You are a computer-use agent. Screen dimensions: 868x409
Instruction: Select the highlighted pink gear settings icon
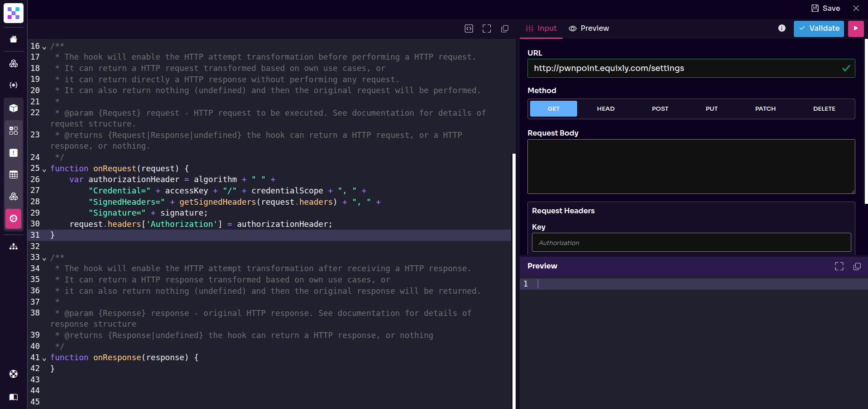14,219
